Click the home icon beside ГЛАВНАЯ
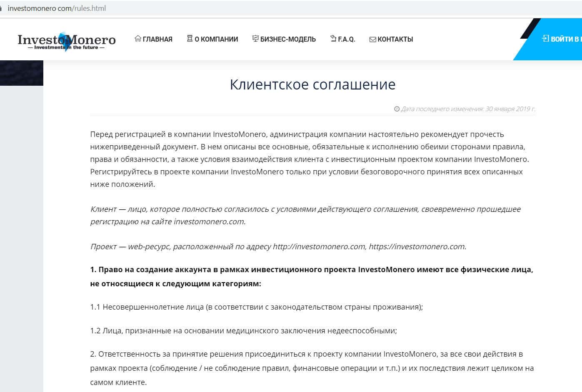Viewport: 582px width, 392px height. (x=138, y=39)
